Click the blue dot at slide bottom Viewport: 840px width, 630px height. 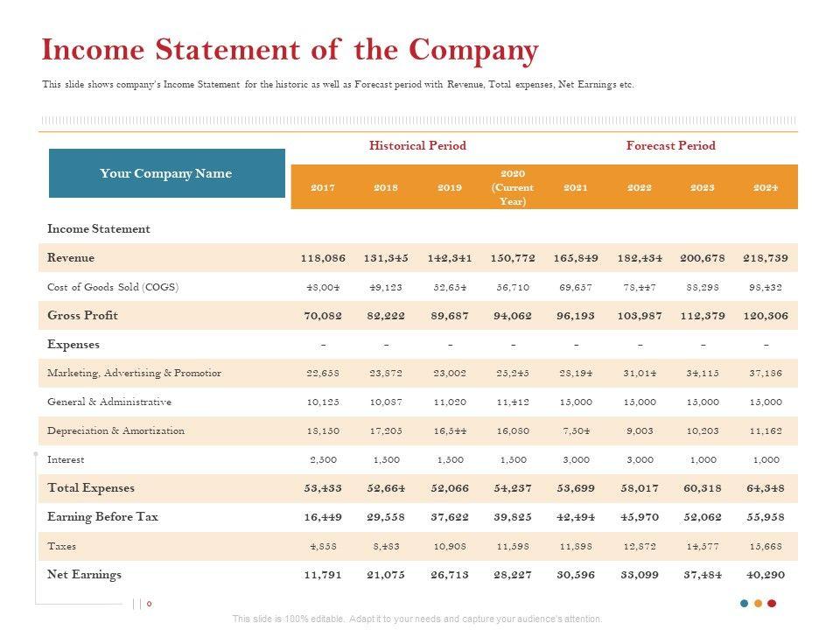click(744, 603)
